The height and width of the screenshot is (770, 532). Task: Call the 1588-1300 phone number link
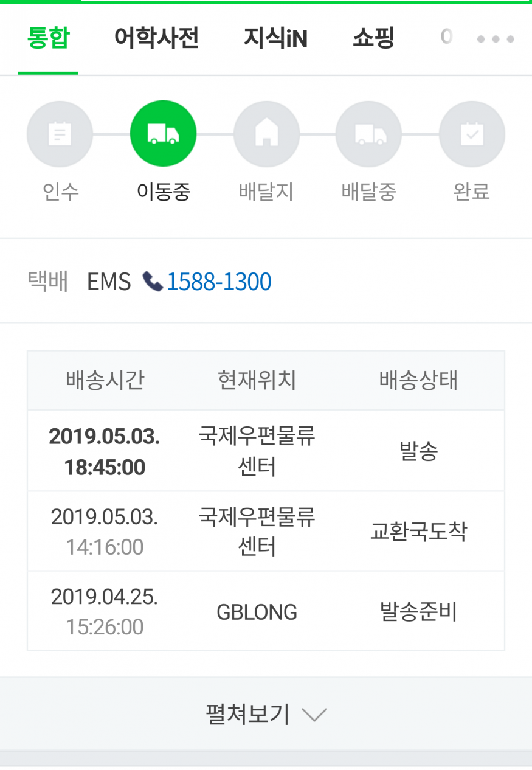coord(219,282)
